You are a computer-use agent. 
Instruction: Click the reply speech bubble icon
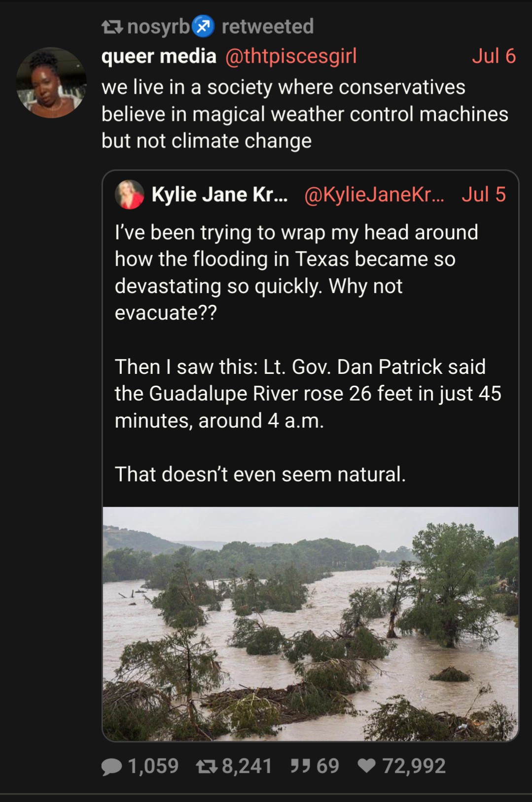tap(111, 766)
